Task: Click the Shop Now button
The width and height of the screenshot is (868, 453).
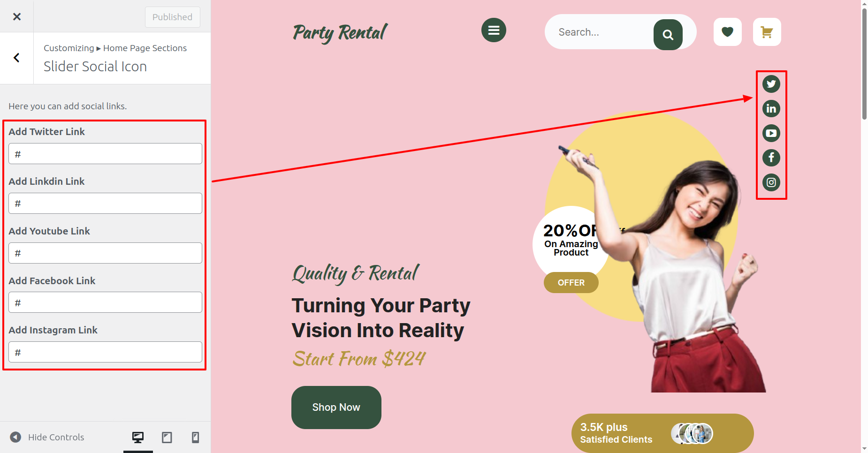Action: [x=336, y=407]
